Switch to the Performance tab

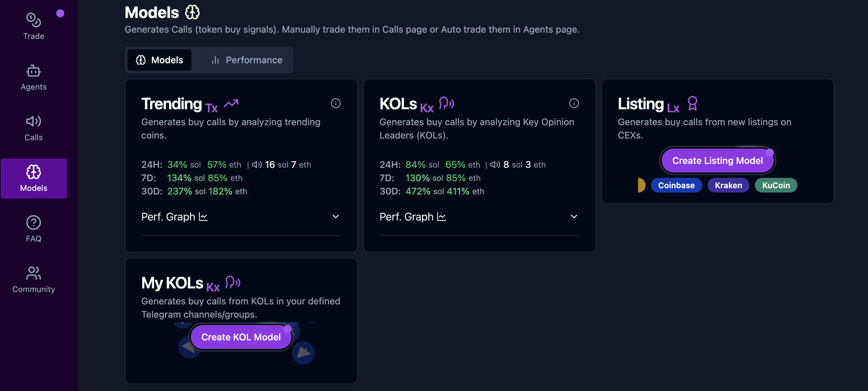click(247, 60)
